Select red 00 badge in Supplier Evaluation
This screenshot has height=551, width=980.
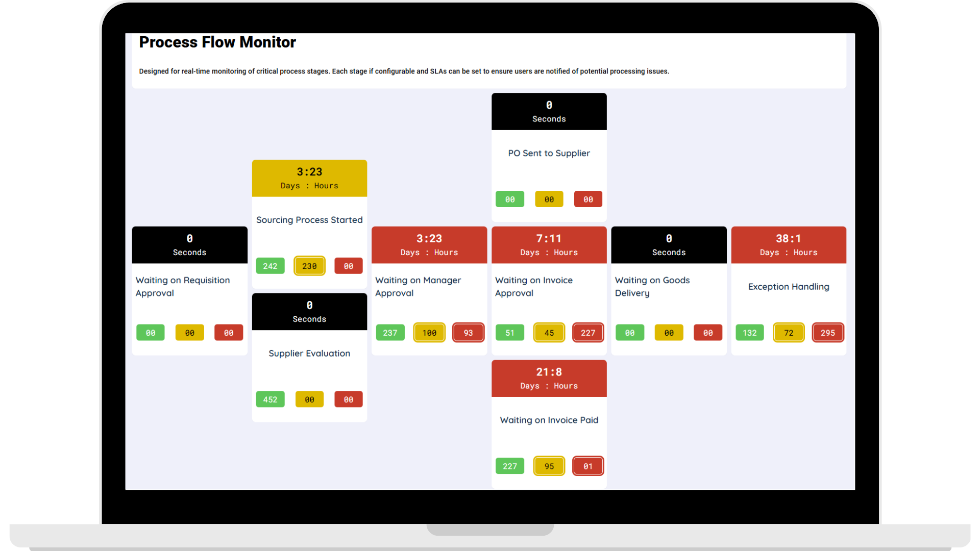pyautogui.click(x=349, y=399)
